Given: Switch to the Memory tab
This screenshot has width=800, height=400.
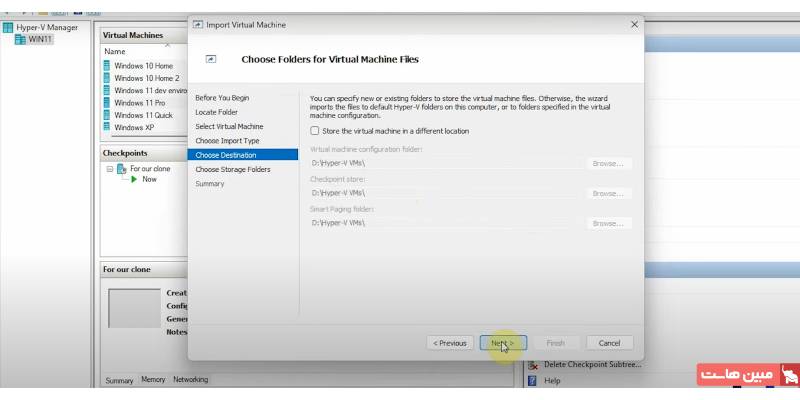Looking at the screenshot, I should click(153, 380).
